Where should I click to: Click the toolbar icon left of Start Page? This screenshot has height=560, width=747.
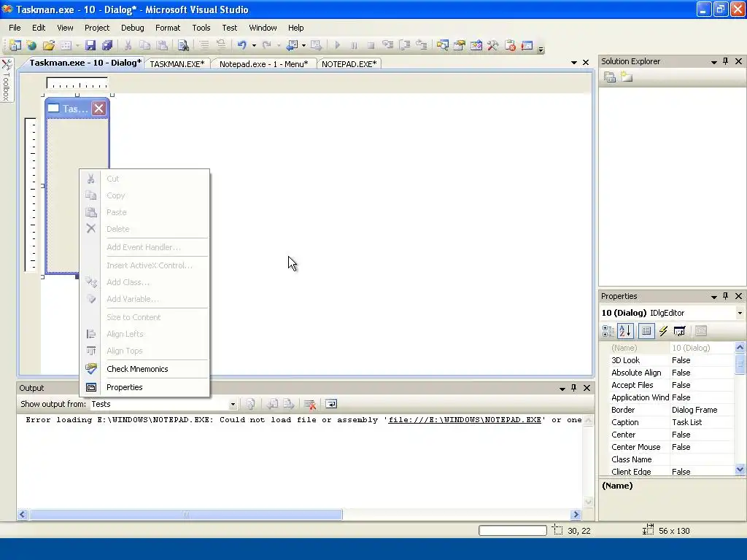[x=510, y=45]
